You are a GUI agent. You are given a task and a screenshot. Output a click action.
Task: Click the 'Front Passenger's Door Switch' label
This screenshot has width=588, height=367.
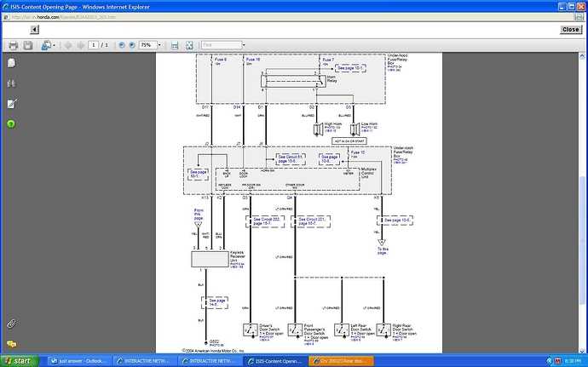314,330
